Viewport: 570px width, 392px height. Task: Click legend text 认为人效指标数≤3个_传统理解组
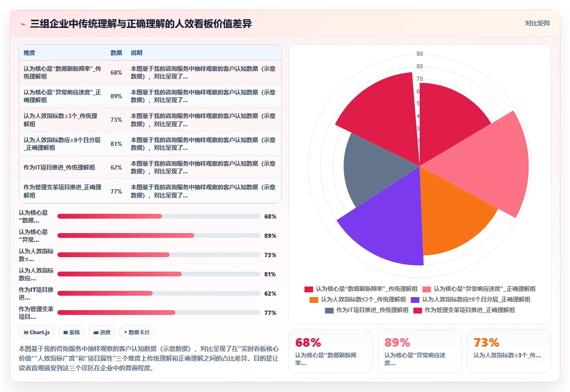click(363, 300)
